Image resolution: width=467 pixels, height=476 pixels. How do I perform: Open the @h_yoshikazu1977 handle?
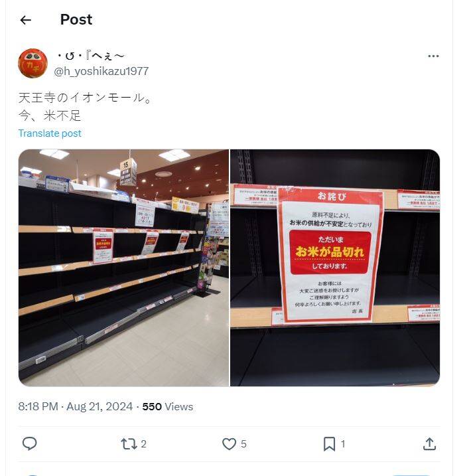tap(101, 71)
